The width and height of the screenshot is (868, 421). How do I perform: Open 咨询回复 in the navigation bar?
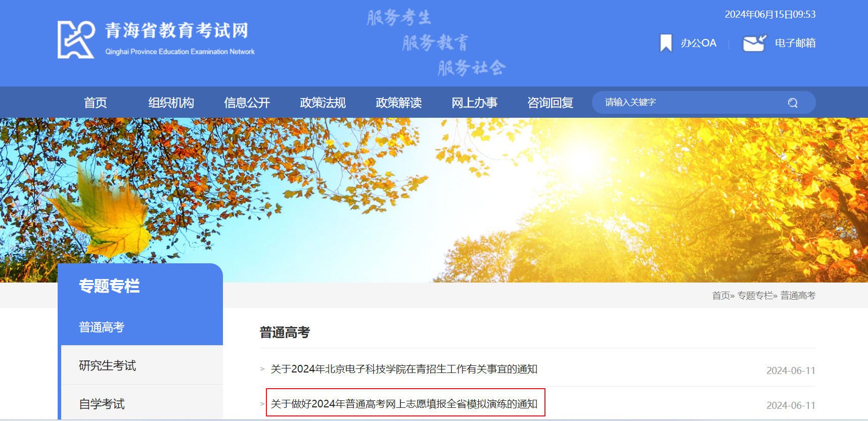pyautogui.click(x=551, y=103)
